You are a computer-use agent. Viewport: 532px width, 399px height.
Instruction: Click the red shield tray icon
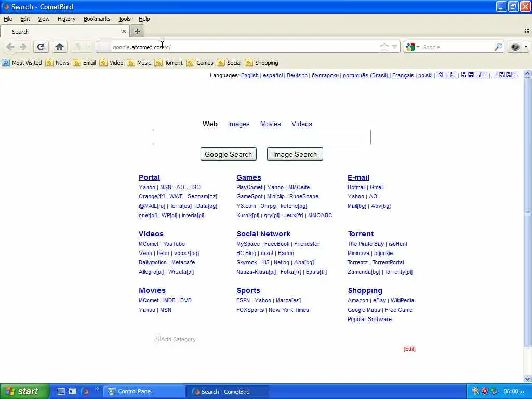tap(485, 391)
